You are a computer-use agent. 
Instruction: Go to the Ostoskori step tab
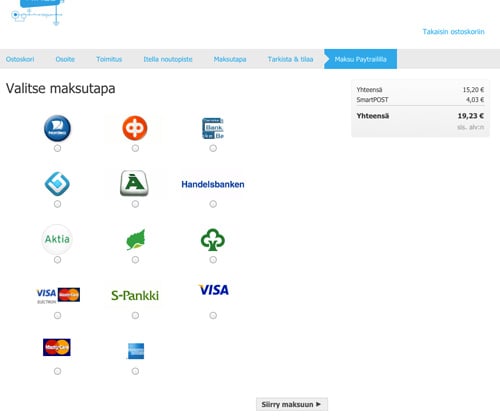20,59
